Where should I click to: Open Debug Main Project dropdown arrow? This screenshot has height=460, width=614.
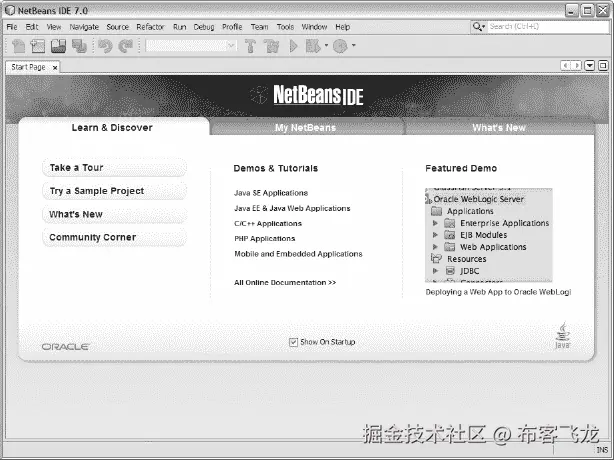point(326,45)
